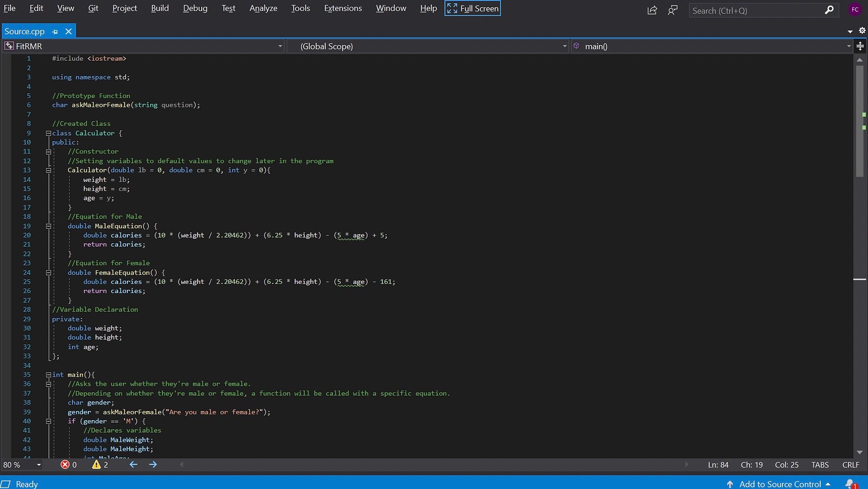Click Add to Source Control
This screenshot has height=489, width=868.
(779, 484)
